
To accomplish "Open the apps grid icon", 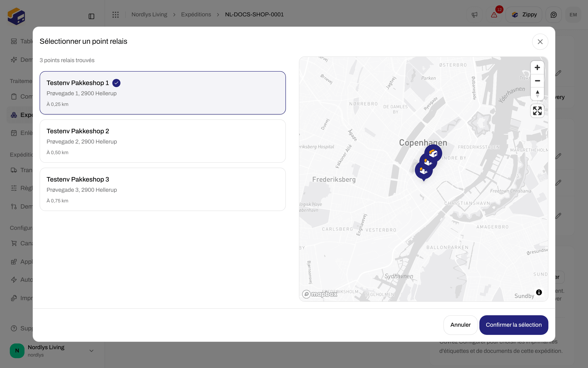I will [x=115, y=15].
